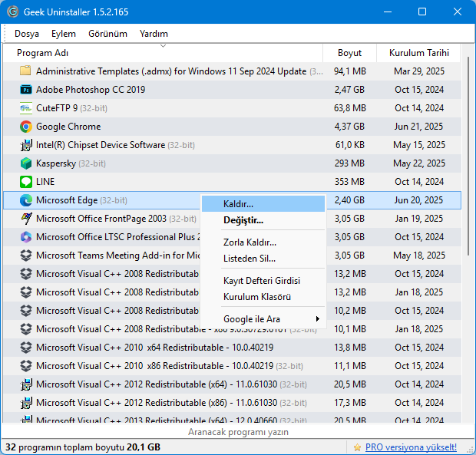476x455 pixels.
Task: Click the Microsoft Edge icon
Action: 26,200
